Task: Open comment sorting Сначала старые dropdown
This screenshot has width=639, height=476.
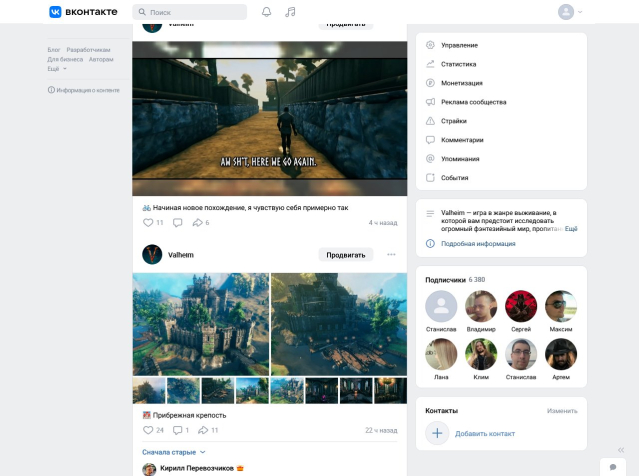Action: pyautogui.click(x=173, y=452)
